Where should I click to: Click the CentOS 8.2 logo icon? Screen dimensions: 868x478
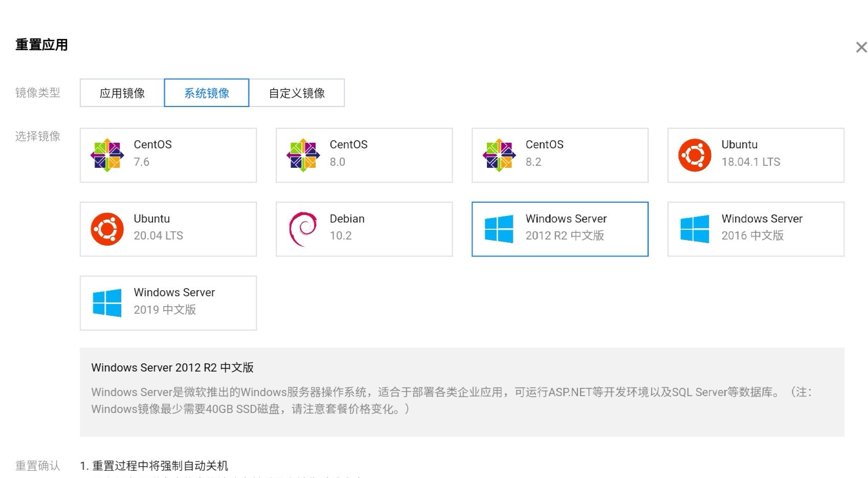coord(499,154)
